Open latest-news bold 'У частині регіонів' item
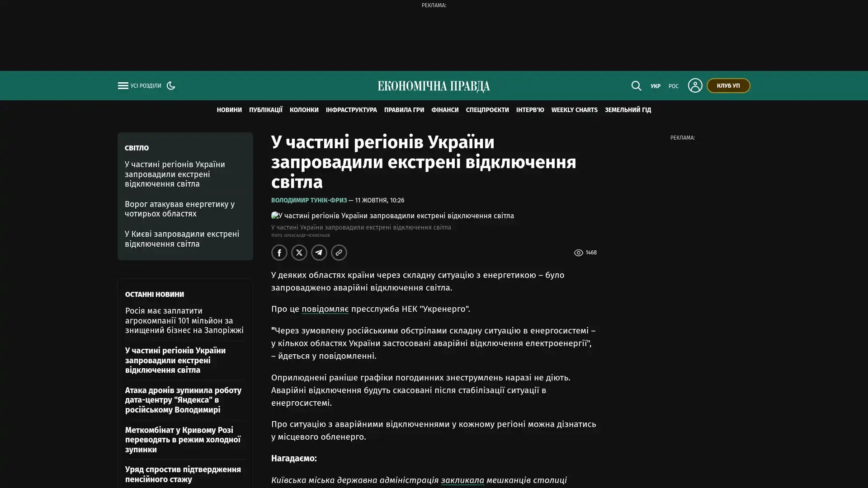The width and height of the screenshot is (868, 488). [x=175, y=361]
